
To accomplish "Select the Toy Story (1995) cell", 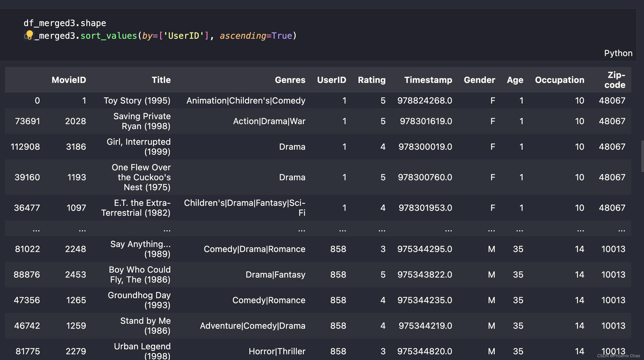I will tap(137, 101).
